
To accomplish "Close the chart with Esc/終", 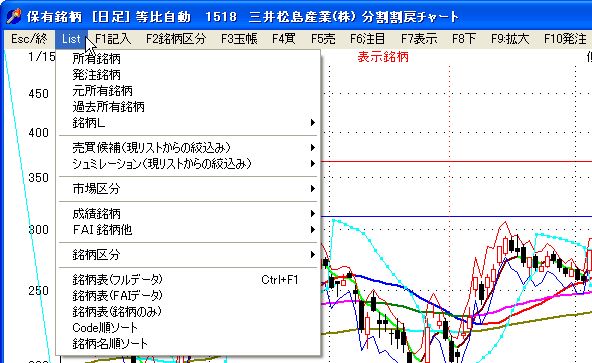I will tap(29, 39).
